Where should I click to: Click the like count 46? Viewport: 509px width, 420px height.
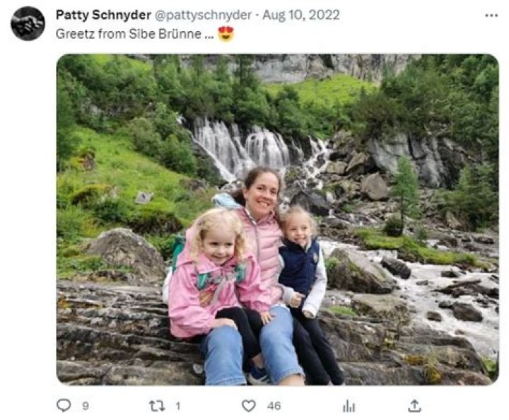point(274,406)
